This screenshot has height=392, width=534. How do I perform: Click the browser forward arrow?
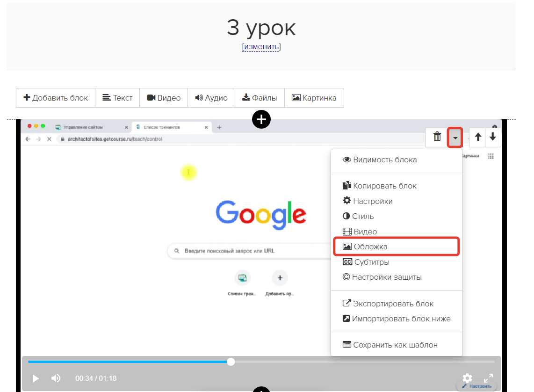[x=38, y=139]
